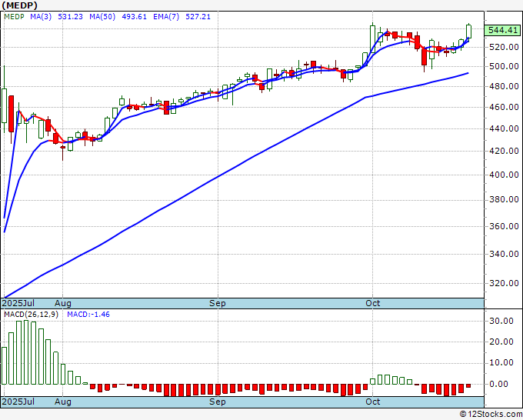Screen dimensions: 523x420
Task: Click the 460.00 price axis label
Action: click(x=504, y=107)
